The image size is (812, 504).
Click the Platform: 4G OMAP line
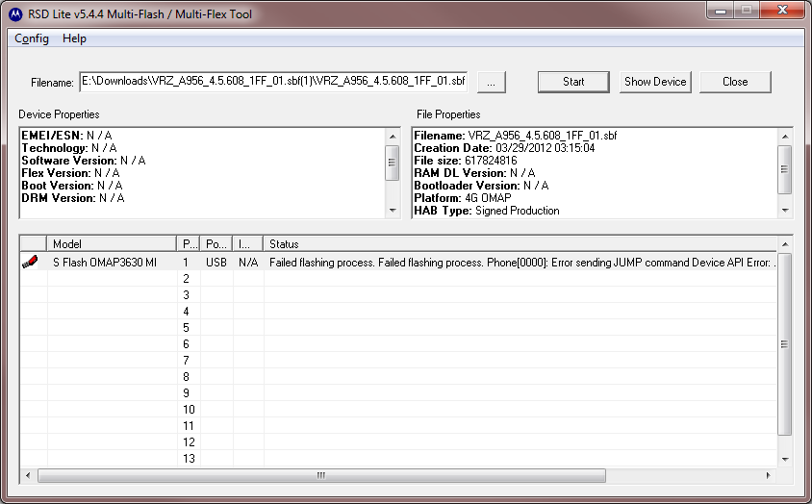[x=463, y=198]
